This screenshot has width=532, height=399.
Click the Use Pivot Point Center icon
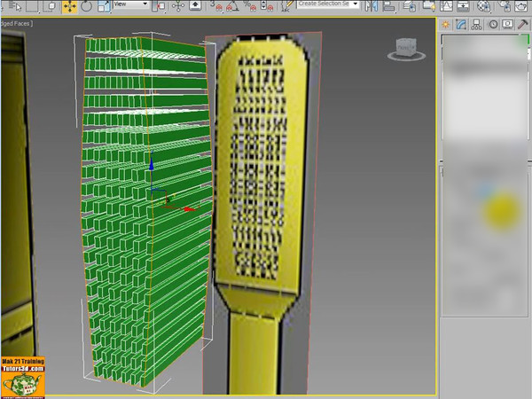pos(159,6)
